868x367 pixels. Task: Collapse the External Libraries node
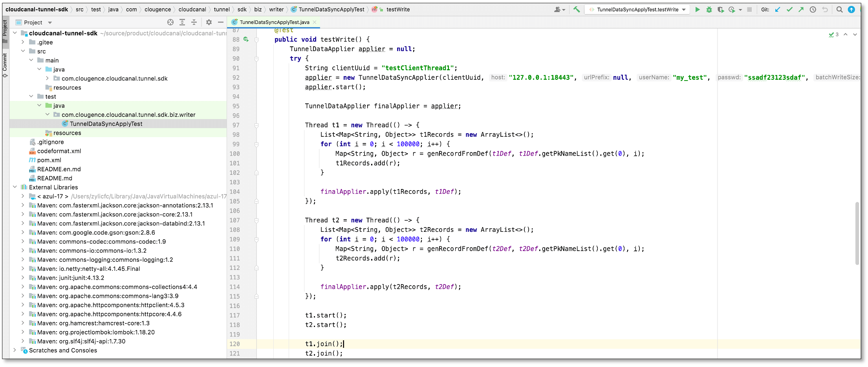pos(15,187)
